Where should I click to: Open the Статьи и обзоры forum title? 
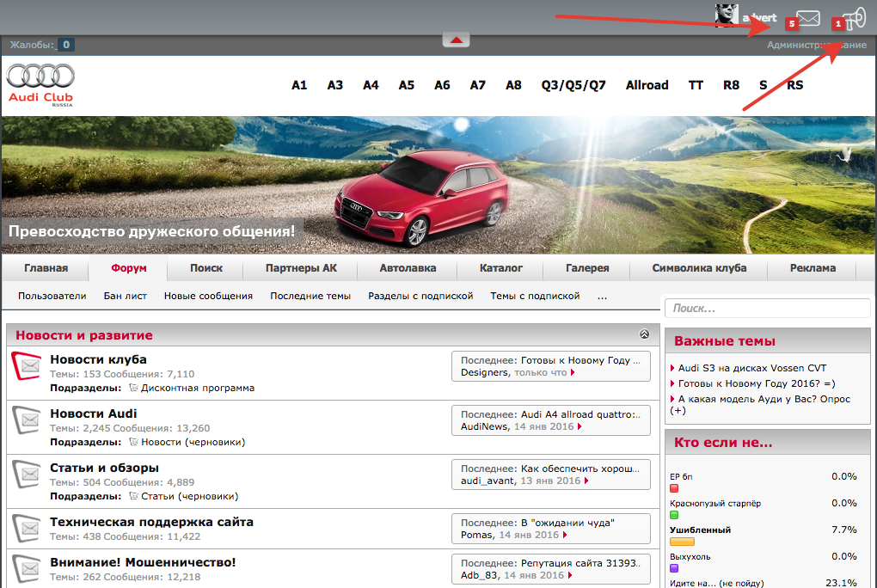pos(105,468)
